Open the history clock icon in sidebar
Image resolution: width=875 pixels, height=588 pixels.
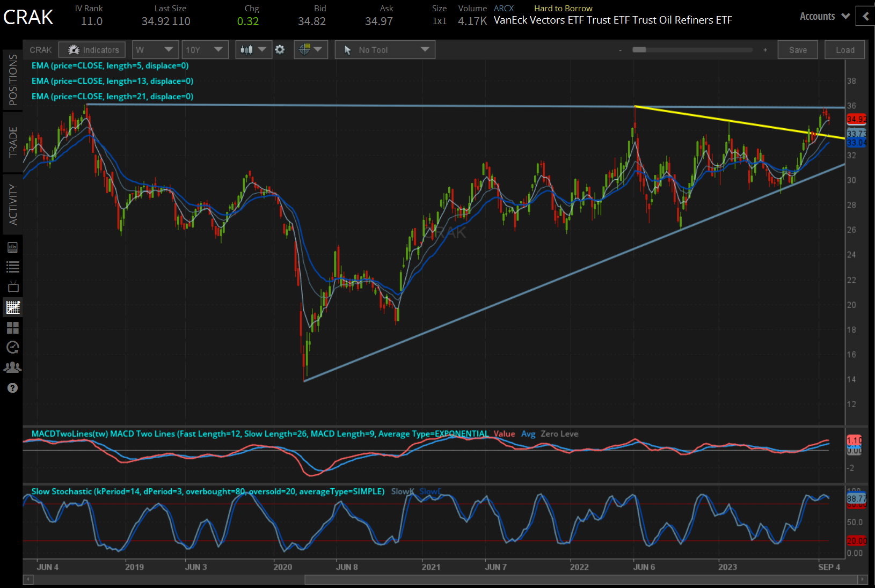pyautogui.click(x=13, y=348)
